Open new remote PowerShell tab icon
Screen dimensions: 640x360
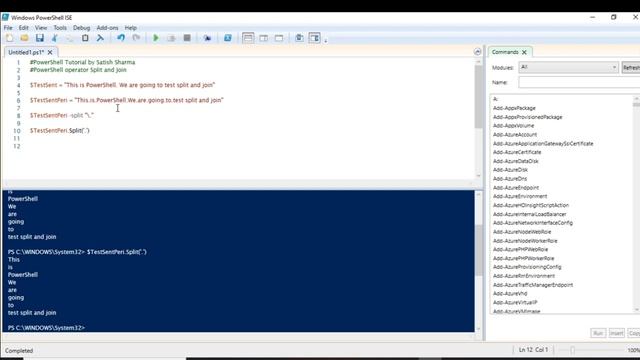tap(207, 38)
